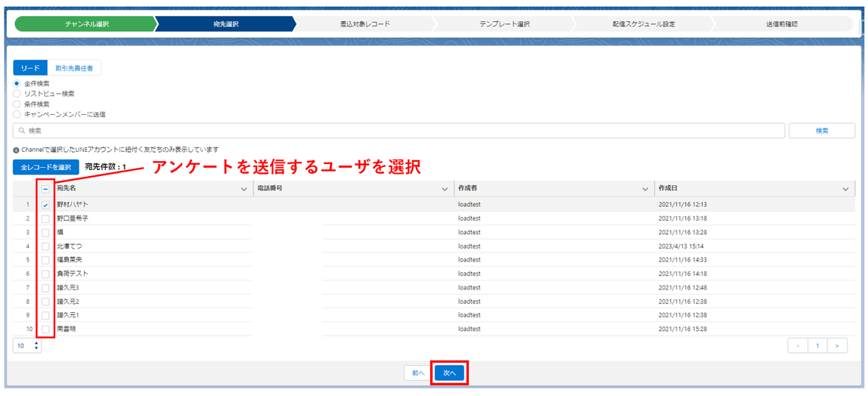
Task: Open the 宛先名 column dropdown arrow
Action: (243, 189)
